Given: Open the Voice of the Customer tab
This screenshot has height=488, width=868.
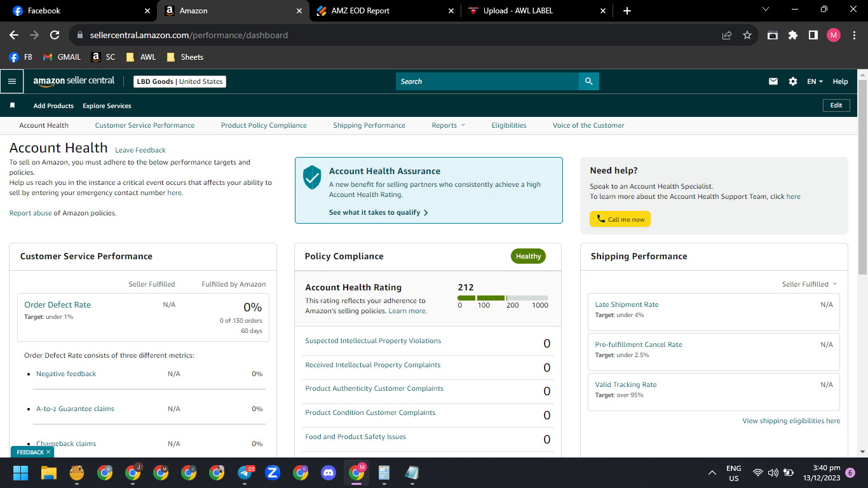Looking at the screenshot, I should 588,125.
